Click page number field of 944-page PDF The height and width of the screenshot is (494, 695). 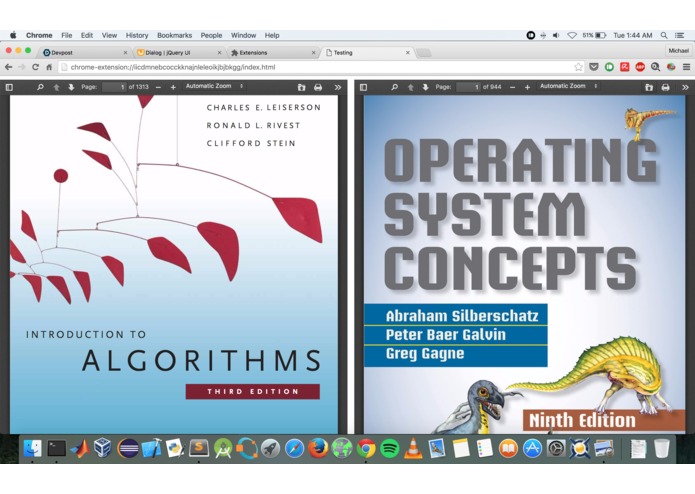[469, 87]
